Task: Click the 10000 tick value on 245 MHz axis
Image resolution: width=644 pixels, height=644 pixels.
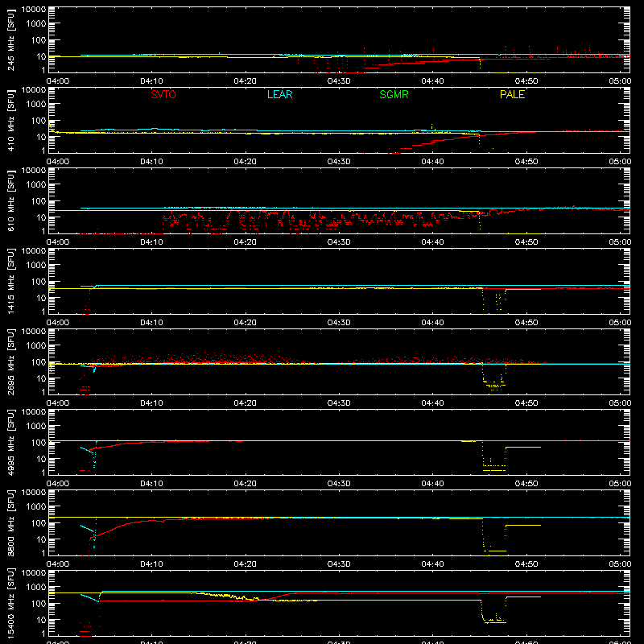Action: [34, 10]
